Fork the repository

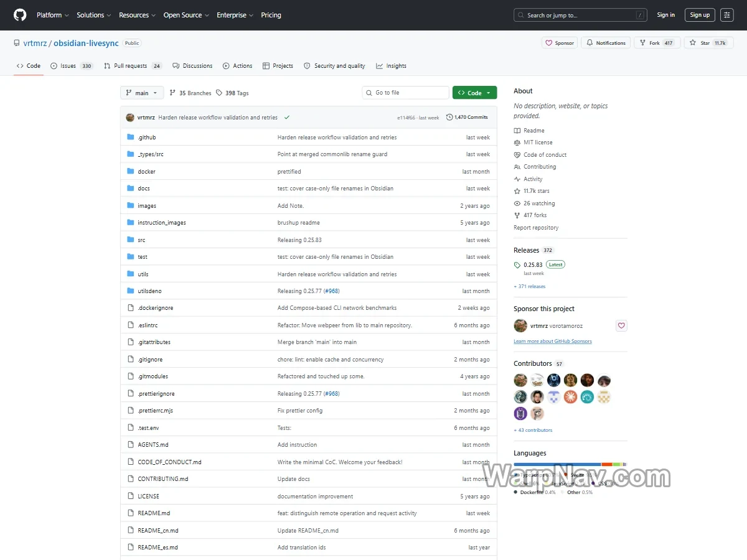[x=657, y=43]
